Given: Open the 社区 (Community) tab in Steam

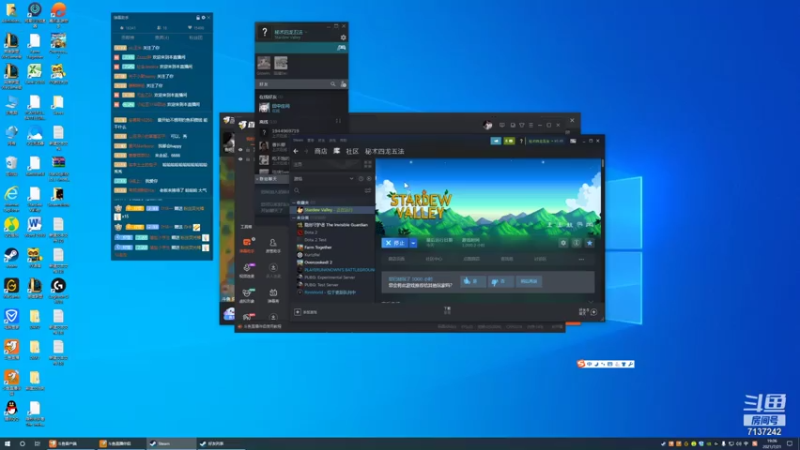Looking at the screenshot, I should tap(352, 151).
